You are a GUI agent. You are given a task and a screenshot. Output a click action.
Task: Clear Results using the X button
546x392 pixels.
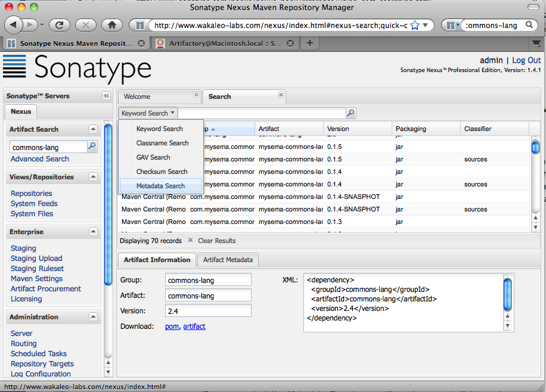pos(190,240)
